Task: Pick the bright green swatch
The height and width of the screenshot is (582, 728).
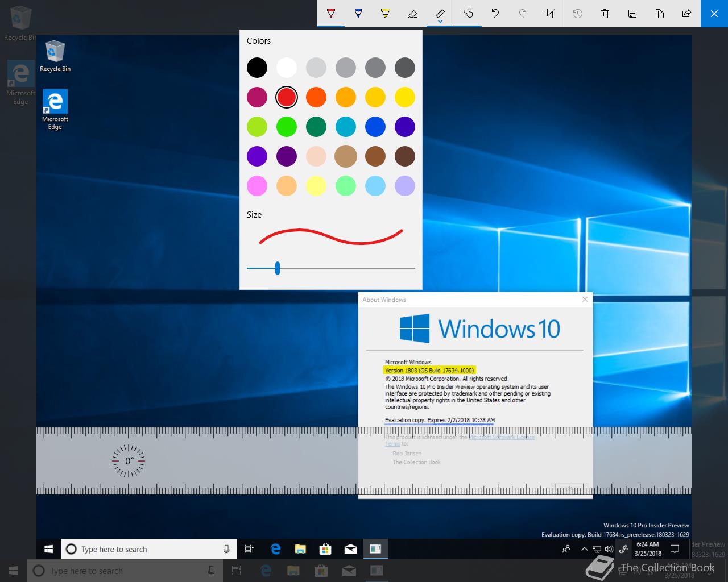Action: 287,127
